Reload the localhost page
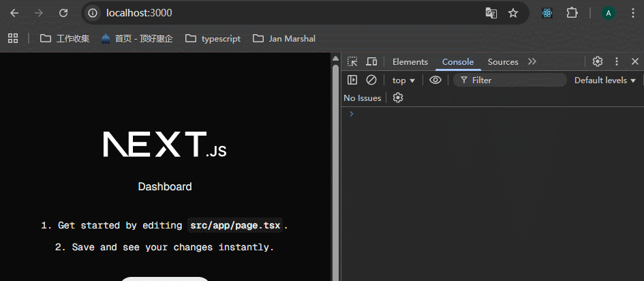 (63, 13)
